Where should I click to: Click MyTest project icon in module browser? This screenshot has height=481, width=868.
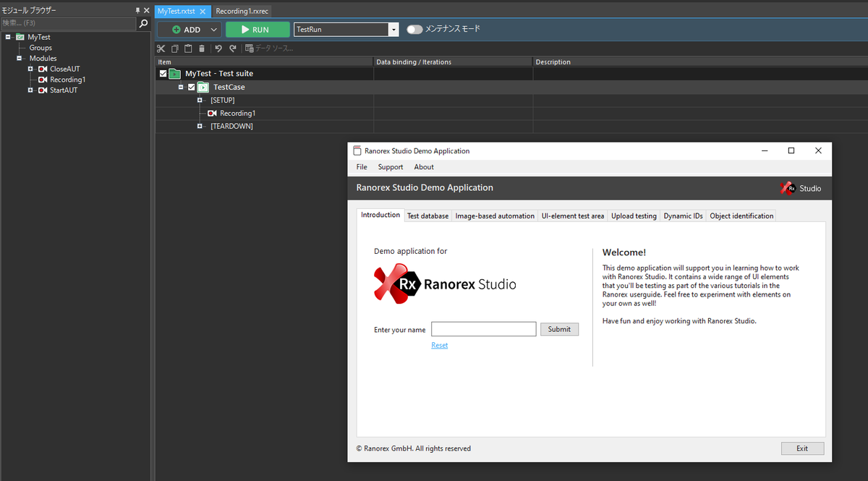coord(20,37)
